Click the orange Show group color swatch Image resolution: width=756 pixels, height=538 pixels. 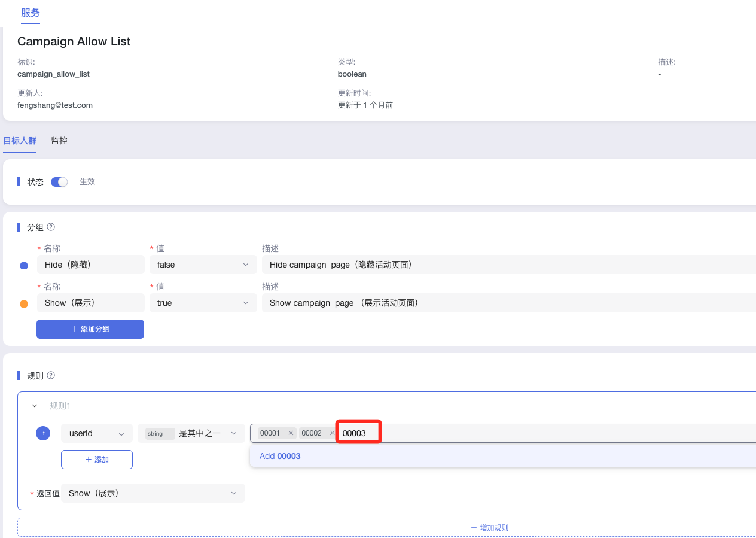click(24, 304)
